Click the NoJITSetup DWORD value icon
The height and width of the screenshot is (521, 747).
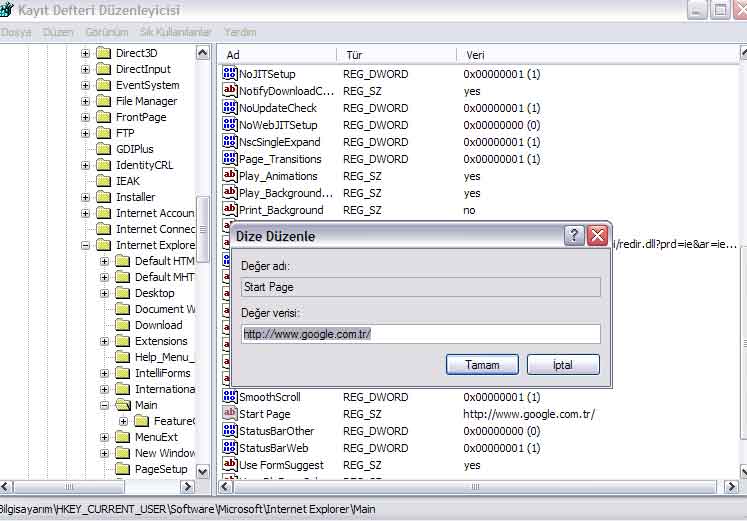pos(230,74)
